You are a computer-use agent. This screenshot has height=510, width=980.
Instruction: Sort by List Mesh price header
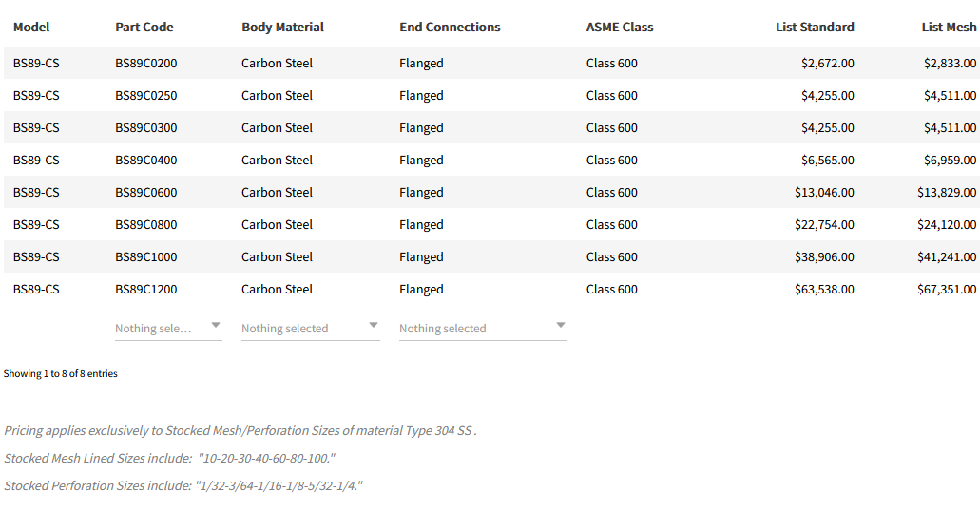[x=949, y=28]
